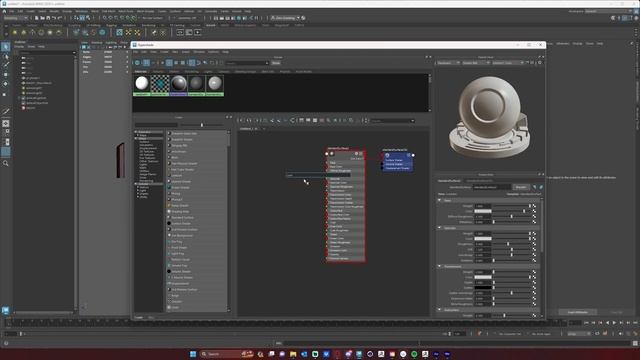Click the Base Color attribute on standardSurface node

pos(336,167)
